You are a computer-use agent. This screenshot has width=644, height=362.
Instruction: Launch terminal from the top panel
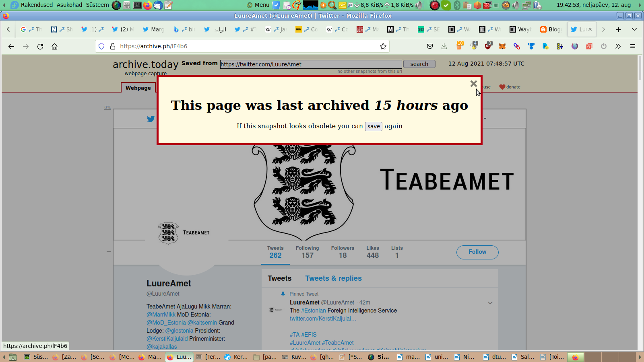coord(137,5)
